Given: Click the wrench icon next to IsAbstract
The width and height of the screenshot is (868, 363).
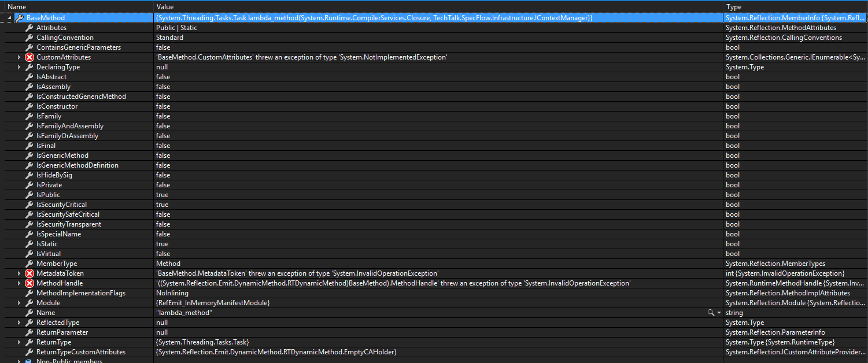Looking at the screenshot, I should click(29, 77).
